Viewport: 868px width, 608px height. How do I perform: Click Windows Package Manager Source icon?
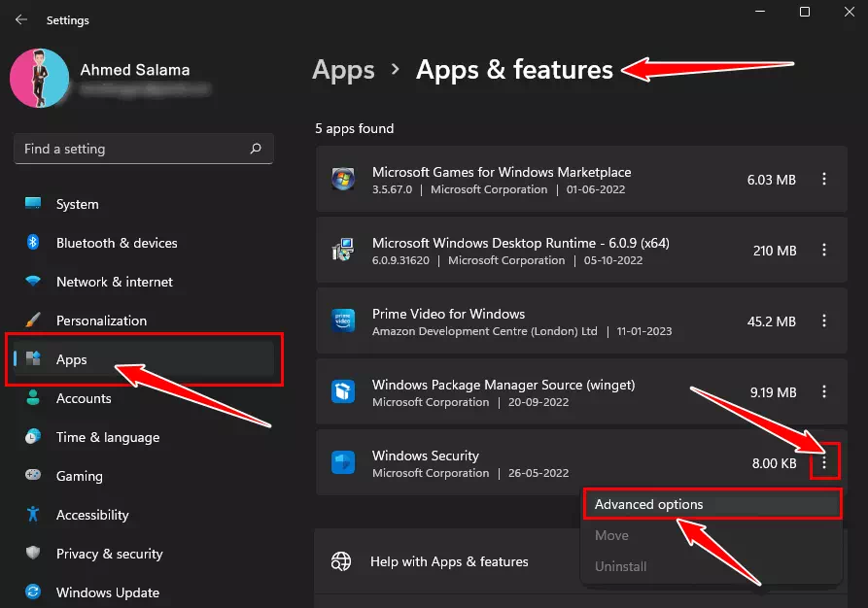tap(343, 391)
